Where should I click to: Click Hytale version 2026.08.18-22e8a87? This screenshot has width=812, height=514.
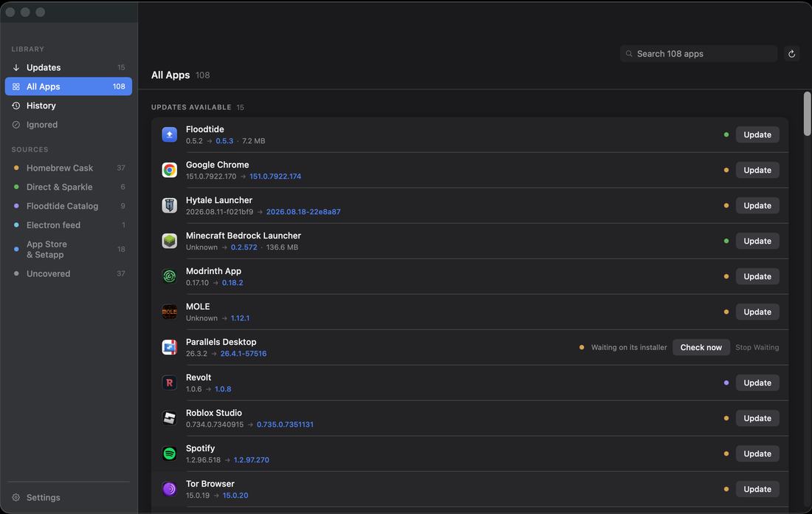pos(303,212)
